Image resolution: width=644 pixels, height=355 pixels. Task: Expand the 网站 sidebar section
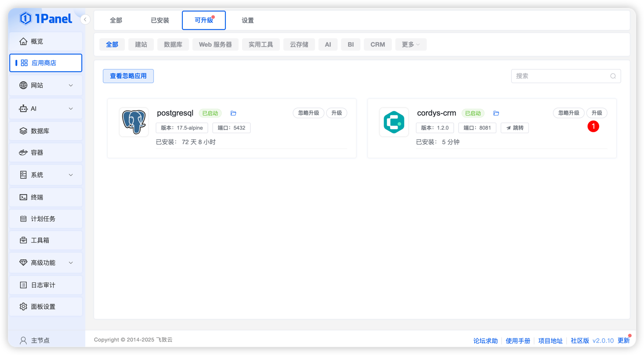70,85
